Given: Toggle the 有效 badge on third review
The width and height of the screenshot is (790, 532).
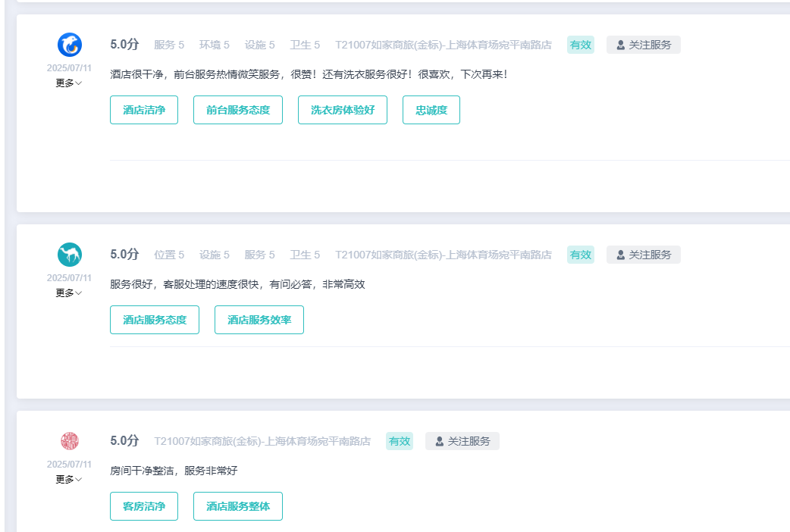Looking at the screenshot, I should click(x=400, y=441).
